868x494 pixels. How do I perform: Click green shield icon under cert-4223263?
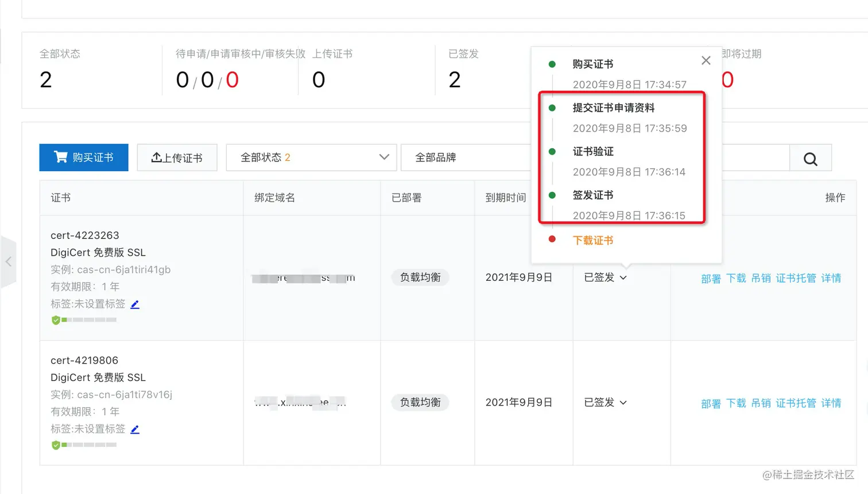click(56, 320)
